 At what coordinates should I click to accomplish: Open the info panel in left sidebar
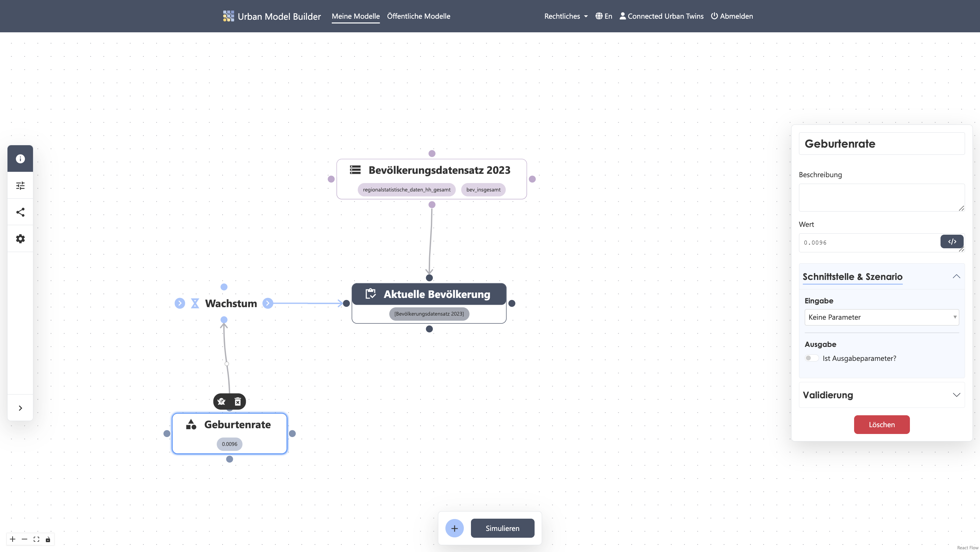click(20, 158)
